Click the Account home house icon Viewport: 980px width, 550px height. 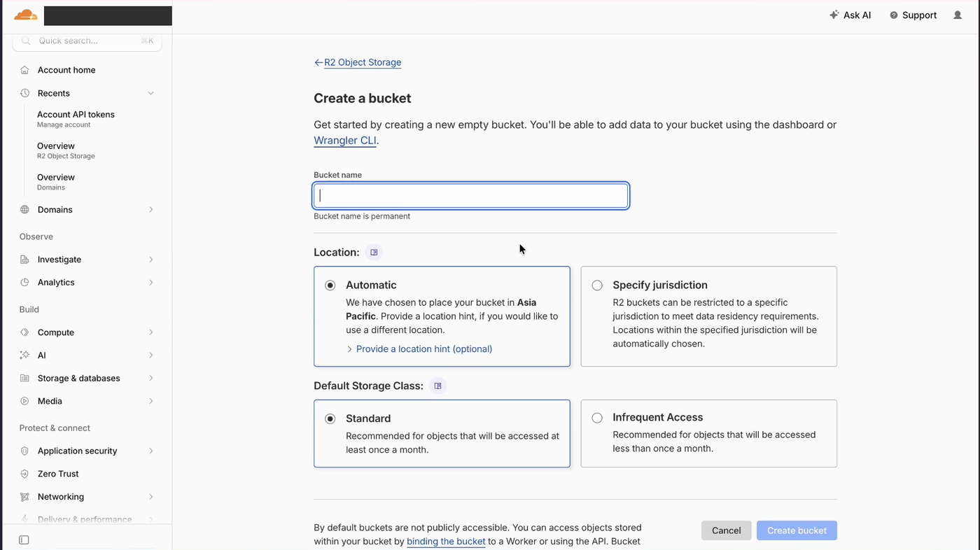(24, 70)
